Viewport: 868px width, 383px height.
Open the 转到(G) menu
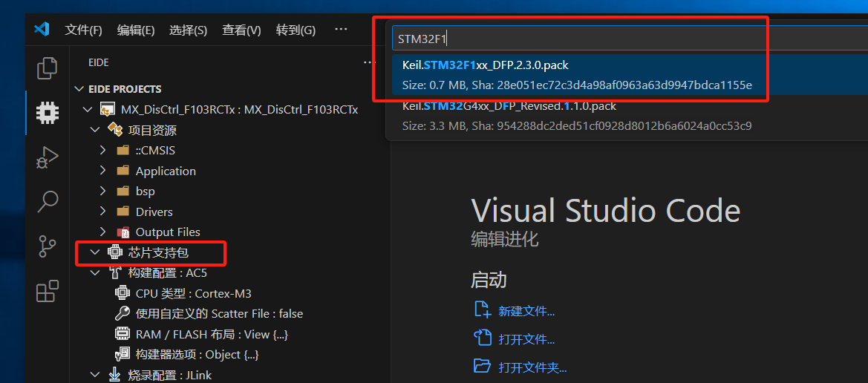click(x=296, y=30)
